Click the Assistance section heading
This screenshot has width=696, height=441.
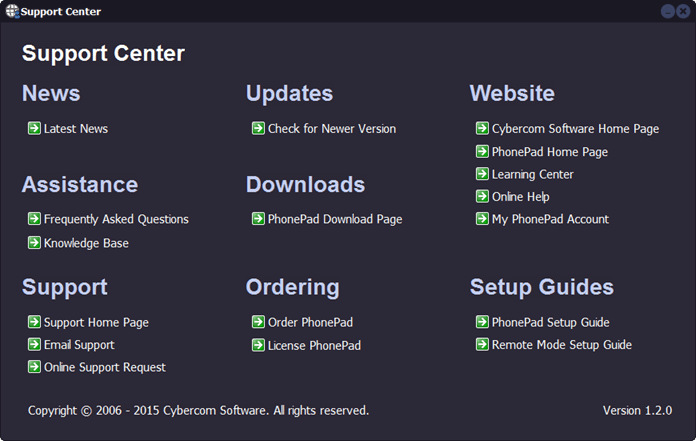[80, 185]
